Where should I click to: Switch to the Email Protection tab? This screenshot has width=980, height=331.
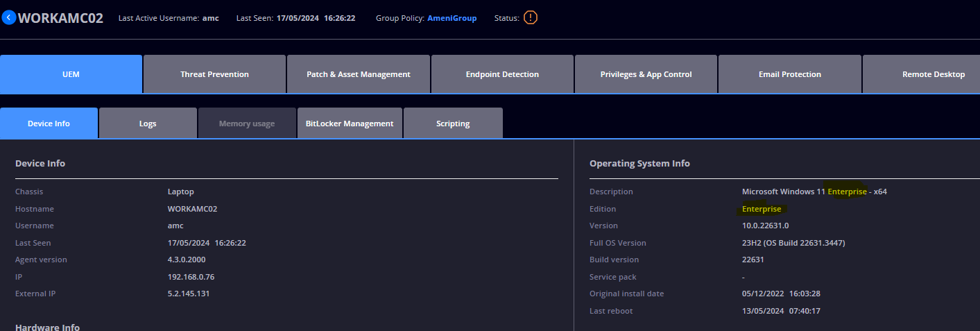point(789,74)
